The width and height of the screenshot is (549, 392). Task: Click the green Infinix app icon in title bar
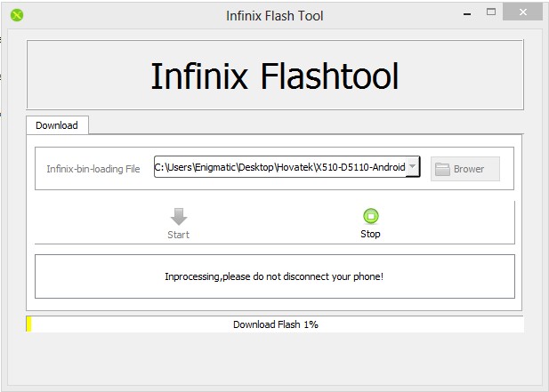[x=17, y=15]
